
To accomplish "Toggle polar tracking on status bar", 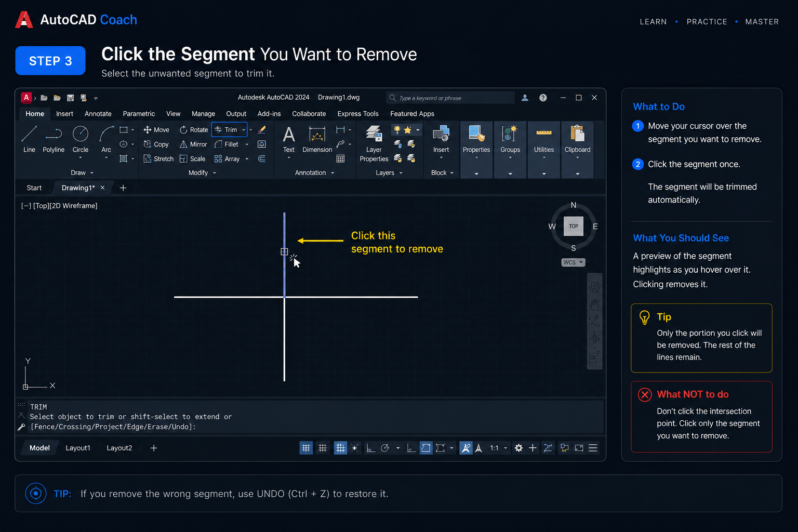I will coord(385,448).
